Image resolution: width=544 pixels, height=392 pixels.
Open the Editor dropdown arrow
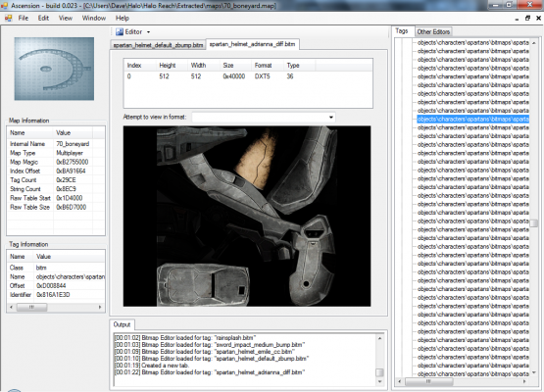tap(148, 32)
